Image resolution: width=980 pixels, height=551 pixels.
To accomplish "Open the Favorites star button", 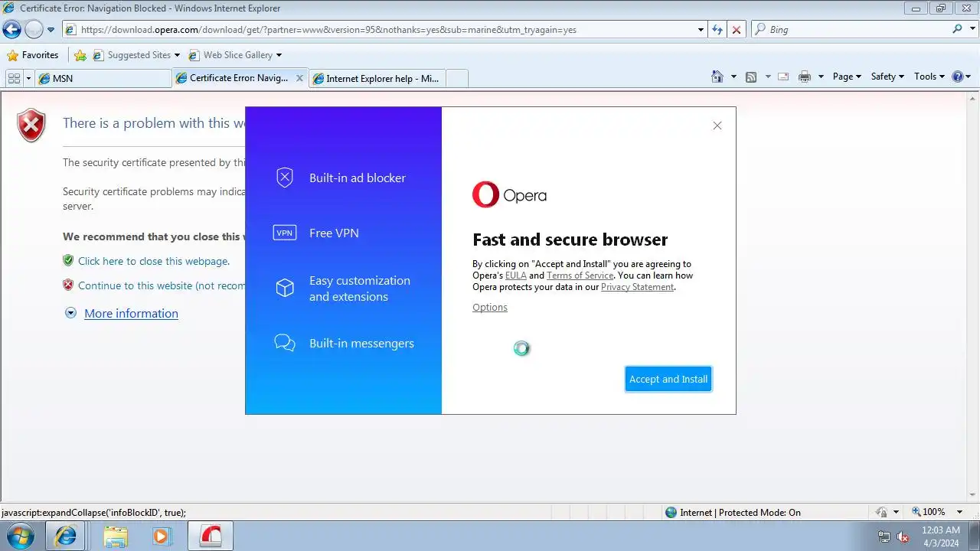I will pos(33,55).
